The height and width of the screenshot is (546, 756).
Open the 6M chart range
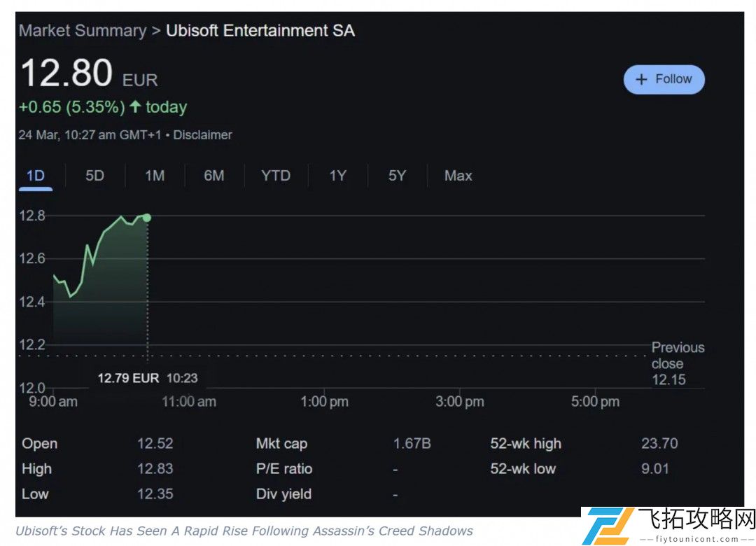tap(214, 176)
